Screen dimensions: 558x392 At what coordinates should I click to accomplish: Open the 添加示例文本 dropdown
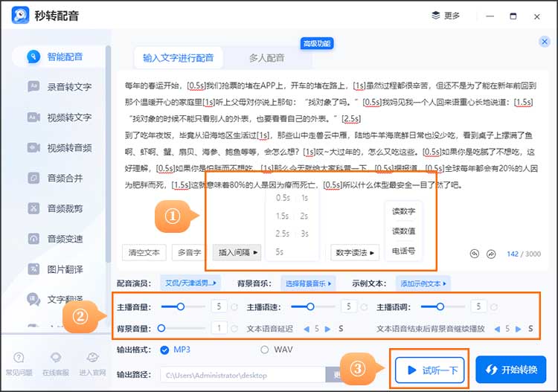click(423, 283)
